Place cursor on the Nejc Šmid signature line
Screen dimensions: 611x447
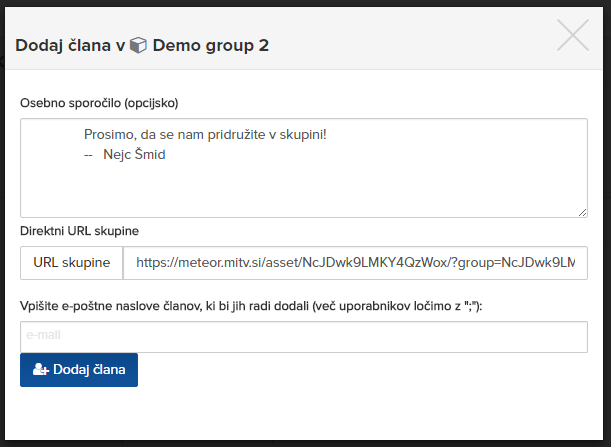(125, 155)
